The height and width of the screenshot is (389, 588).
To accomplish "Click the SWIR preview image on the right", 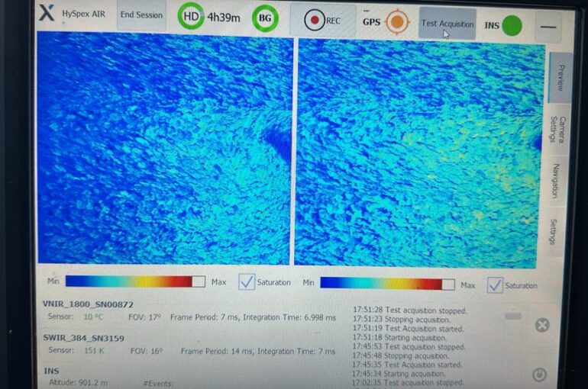I will 418,153.
